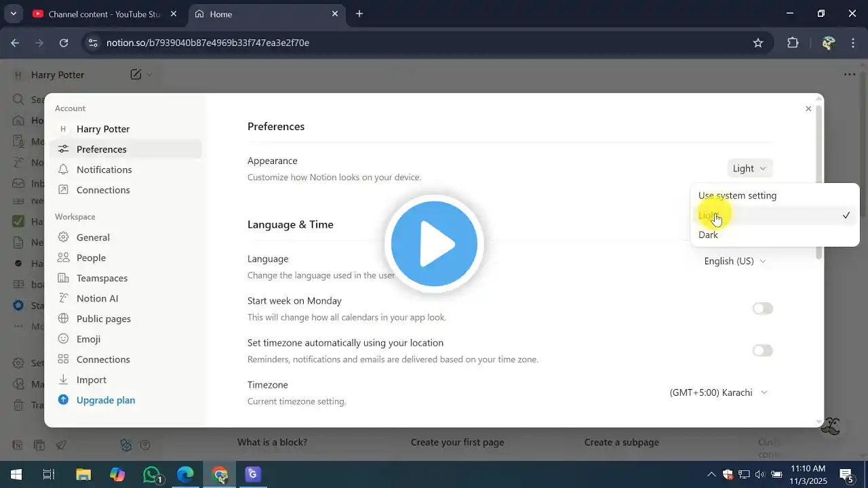Viewport: 868px width, 488px height.
Task: Click the Emoji smiley face icon
Action: coord(63,339)
